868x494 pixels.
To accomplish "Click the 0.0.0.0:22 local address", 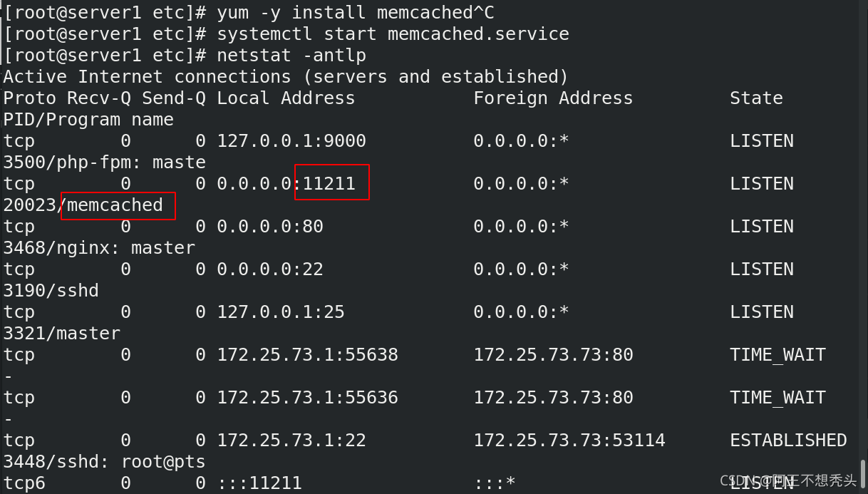I will 270,269.
